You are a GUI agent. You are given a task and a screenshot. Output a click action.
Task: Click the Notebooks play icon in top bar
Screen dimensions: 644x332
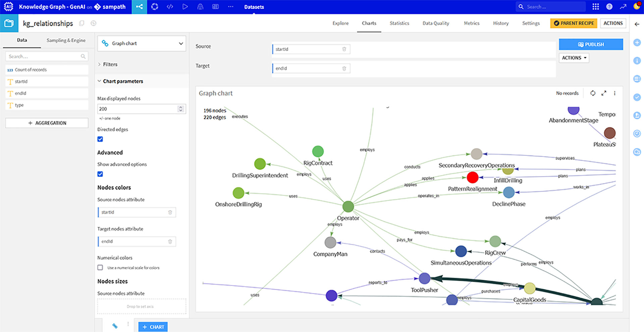(185, 7)
